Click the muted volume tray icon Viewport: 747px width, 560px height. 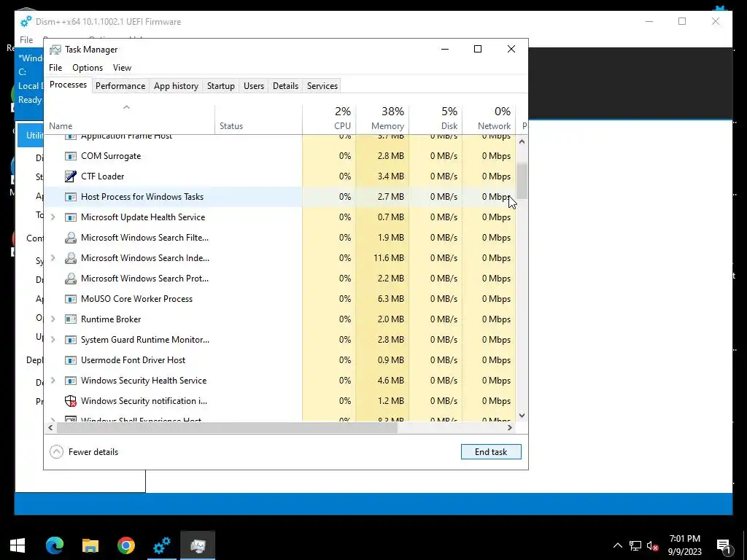pos(653,545)
